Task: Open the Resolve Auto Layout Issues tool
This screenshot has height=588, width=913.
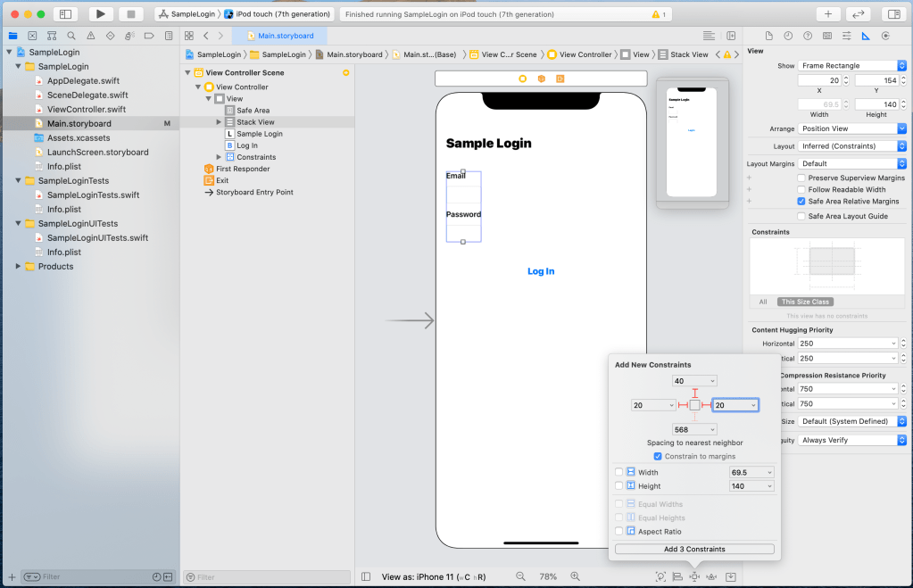Action: click(711, 576)
